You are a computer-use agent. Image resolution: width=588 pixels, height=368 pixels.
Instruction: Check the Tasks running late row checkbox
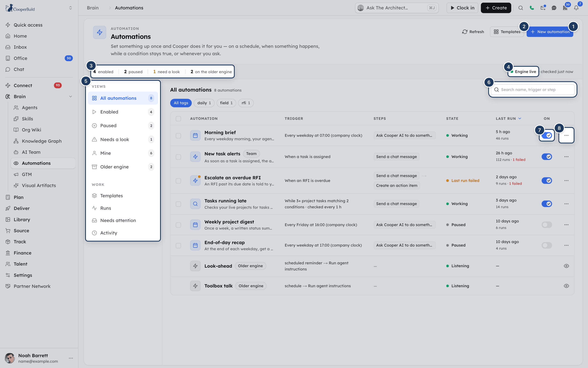[178, 204]
